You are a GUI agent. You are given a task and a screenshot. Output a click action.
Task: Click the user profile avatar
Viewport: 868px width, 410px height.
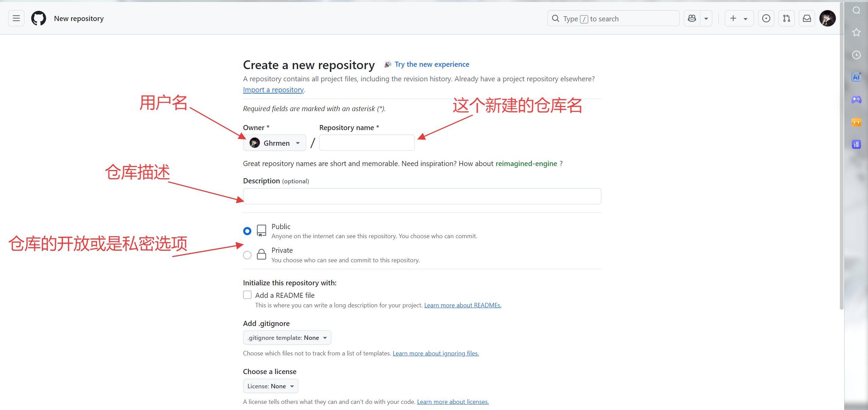tap(827, 18)
